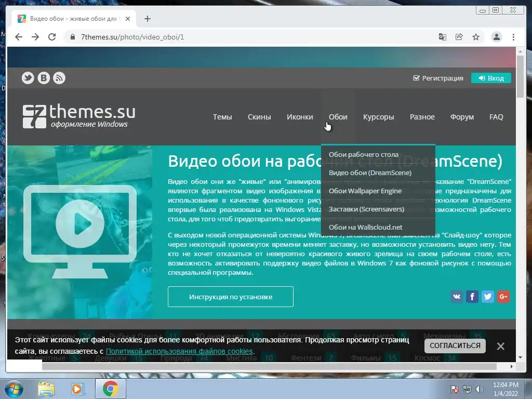Go to the Форум section

click(462, 117)
